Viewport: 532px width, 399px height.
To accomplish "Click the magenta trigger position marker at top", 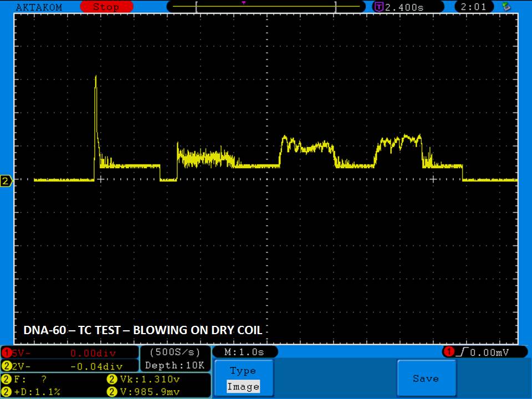I will pos(243,2).
